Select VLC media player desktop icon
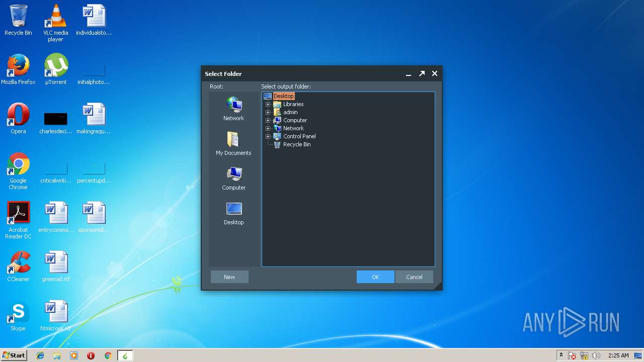The height and width of the screenshot is (362, 644). click(55, 23)
